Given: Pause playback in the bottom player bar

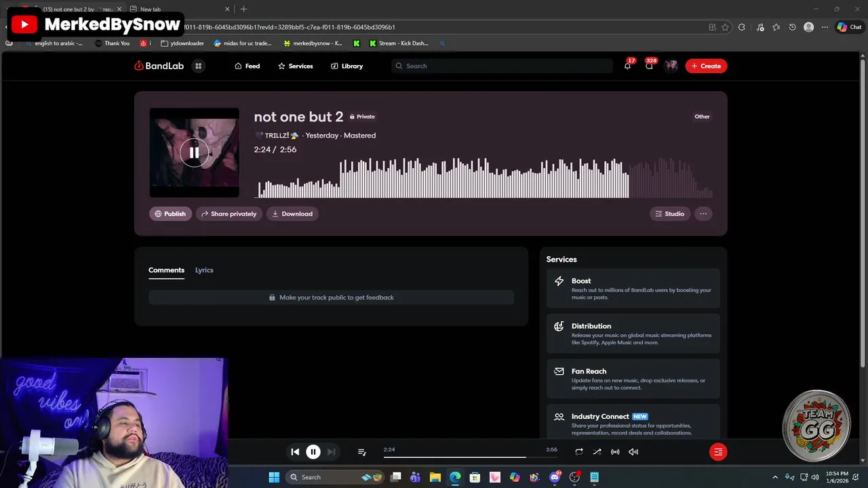Looking at the screenshot, I should point(313,451).
